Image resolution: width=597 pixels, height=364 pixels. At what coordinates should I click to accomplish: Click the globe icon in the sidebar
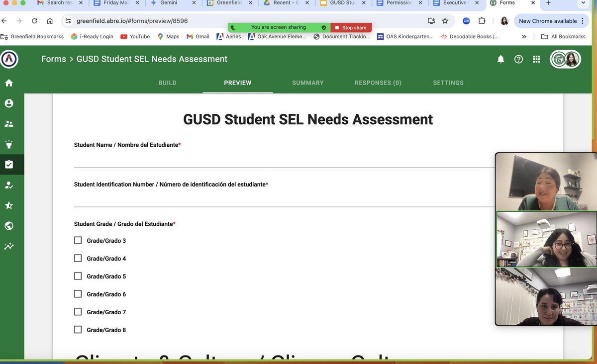[x=9, y=226]
